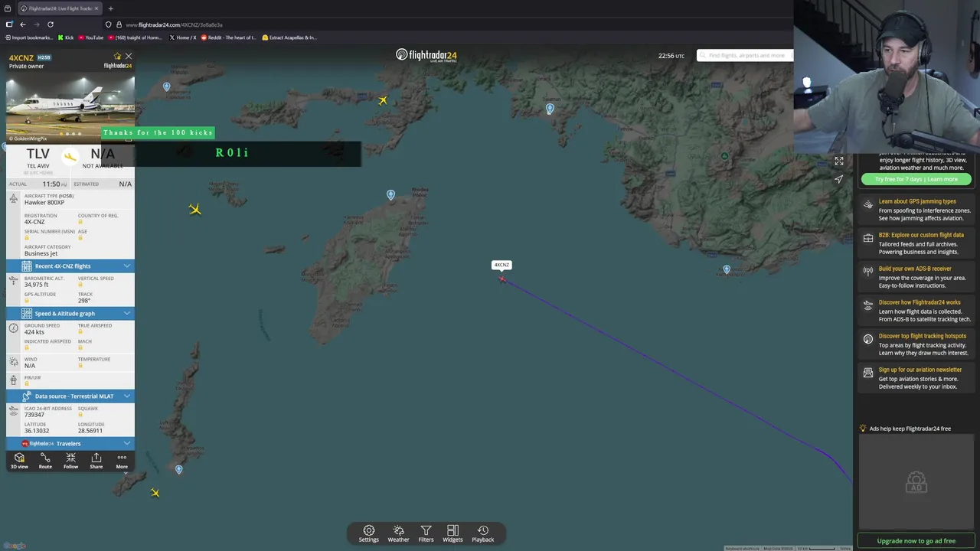
Task: Show the flight Route
Action: [x=45, y=461]
